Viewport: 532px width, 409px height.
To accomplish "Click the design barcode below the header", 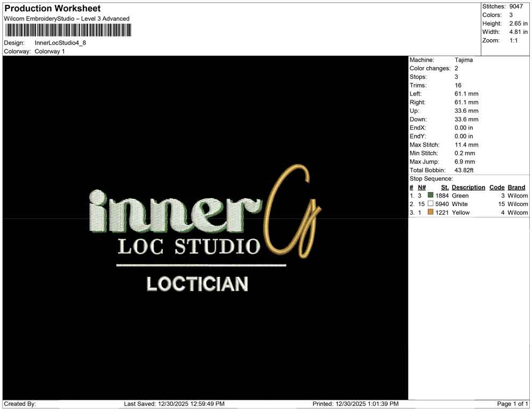I will coord(67,30).
